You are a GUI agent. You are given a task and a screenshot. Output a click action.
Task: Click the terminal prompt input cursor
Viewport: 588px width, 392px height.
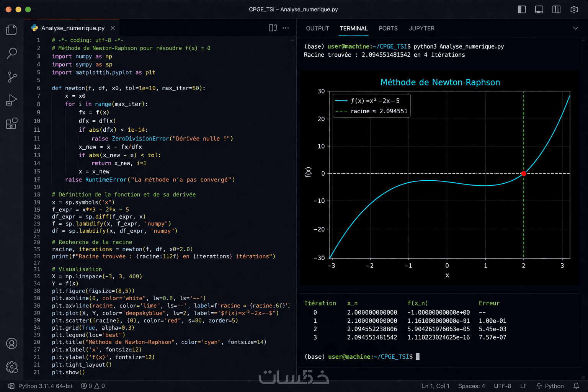[x=418, y=356]
